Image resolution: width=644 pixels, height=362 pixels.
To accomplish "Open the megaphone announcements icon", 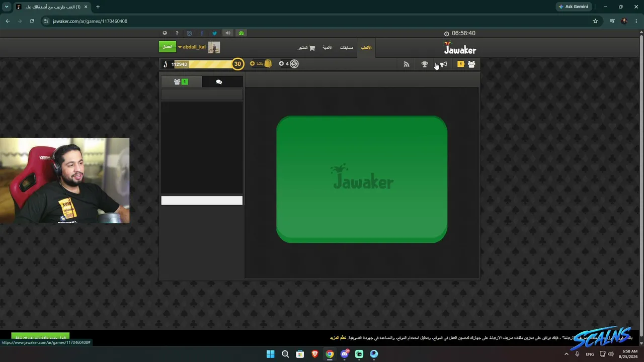I will click(x=443, y=64).
